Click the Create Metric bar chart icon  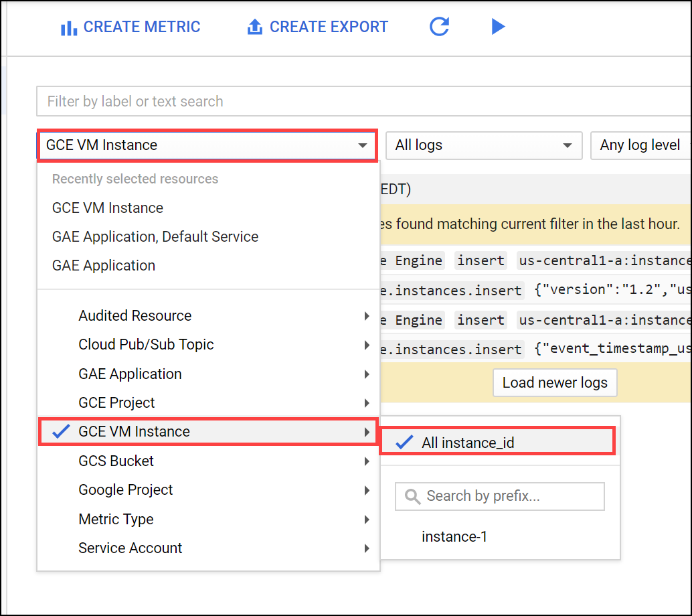click(x=69, y=27)
